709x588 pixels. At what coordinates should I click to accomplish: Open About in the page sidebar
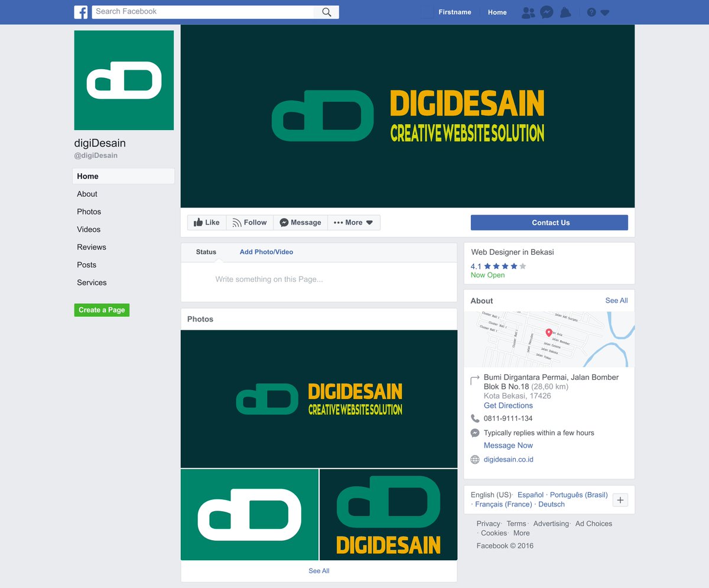(x=87, y=194)
